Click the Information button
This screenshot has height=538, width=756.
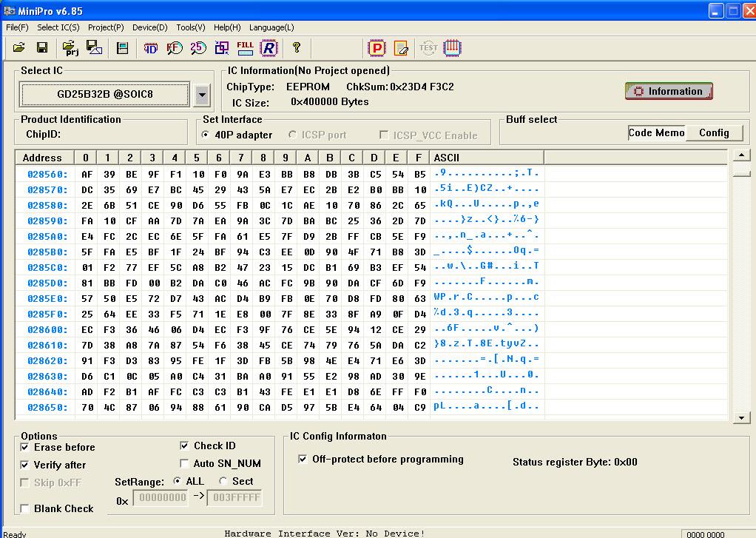coord(669,91)
